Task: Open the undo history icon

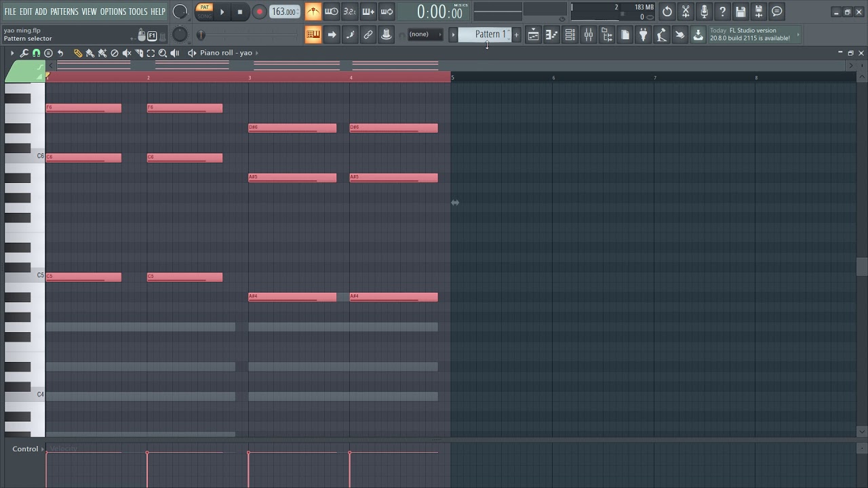Action: tap(667, 12)
